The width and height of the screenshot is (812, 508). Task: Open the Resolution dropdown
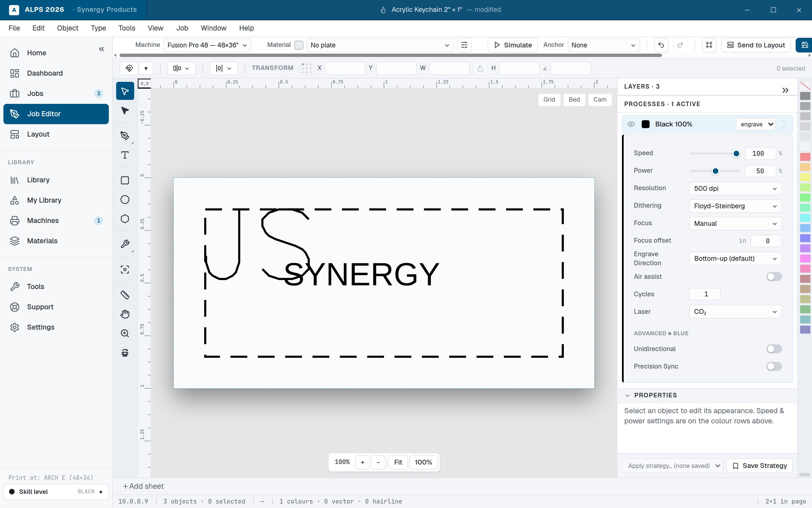(x=736, y=189)
